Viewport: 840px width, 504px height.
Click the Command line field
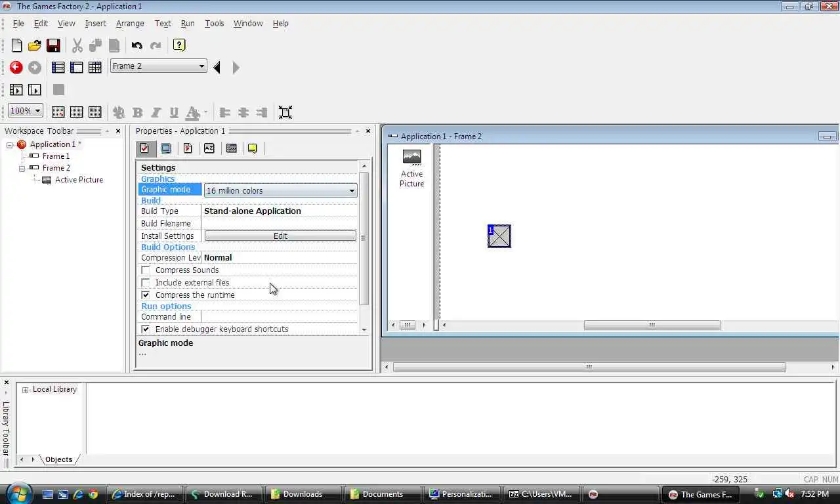coord(280,316)
